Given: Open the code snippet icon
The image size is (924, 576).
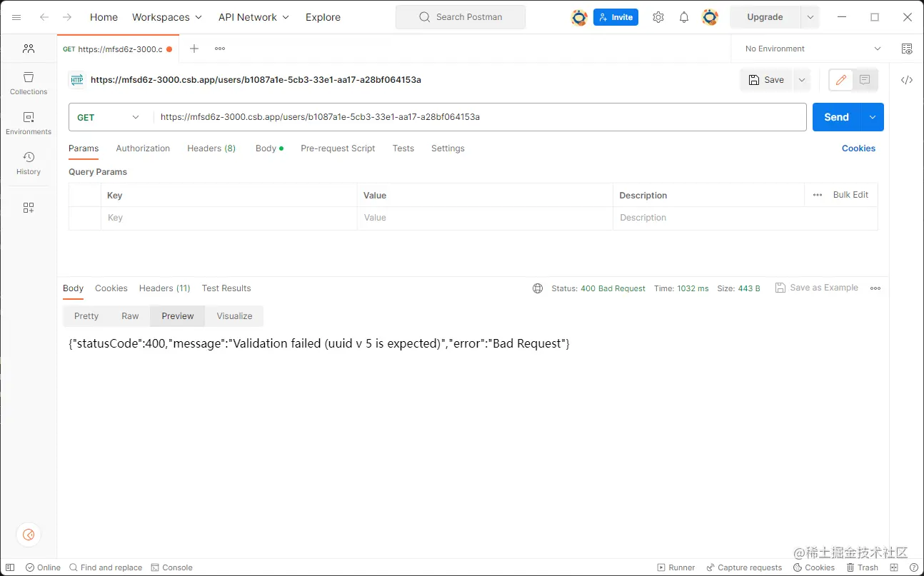Looking at the screenshot, I should (x=907, y=80).
